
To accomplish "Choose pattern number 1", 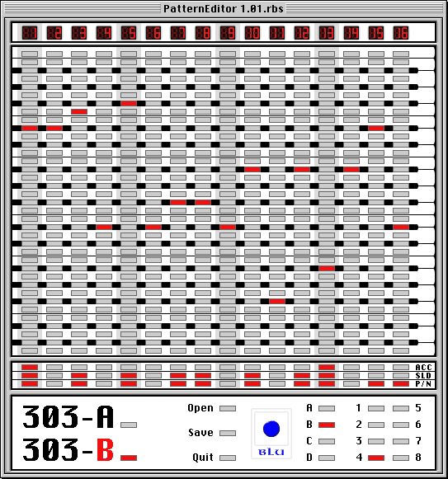I will point(376,408).
